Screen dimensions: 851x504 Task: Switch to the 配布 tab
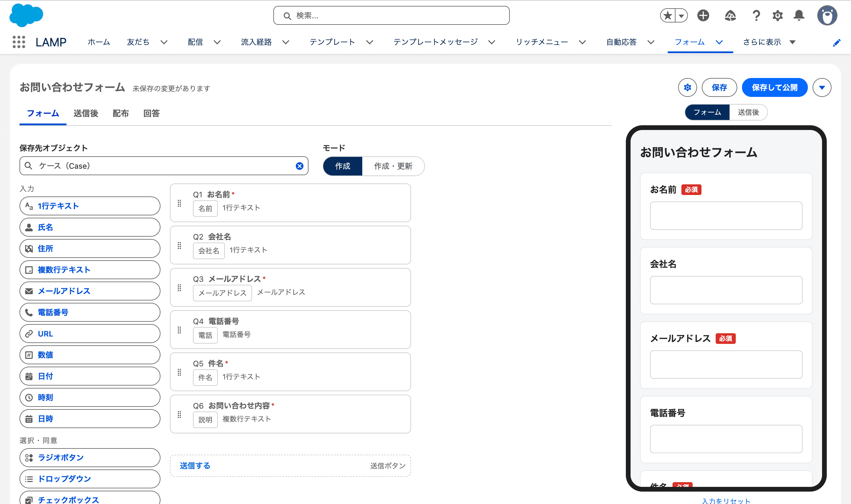(x=121, y=113)
